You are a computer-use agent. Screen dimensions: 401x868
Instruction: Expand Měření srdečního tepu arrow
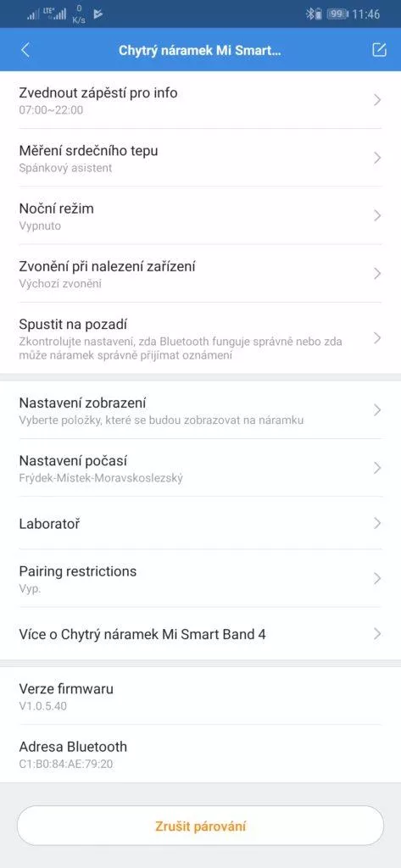(377, 158)
